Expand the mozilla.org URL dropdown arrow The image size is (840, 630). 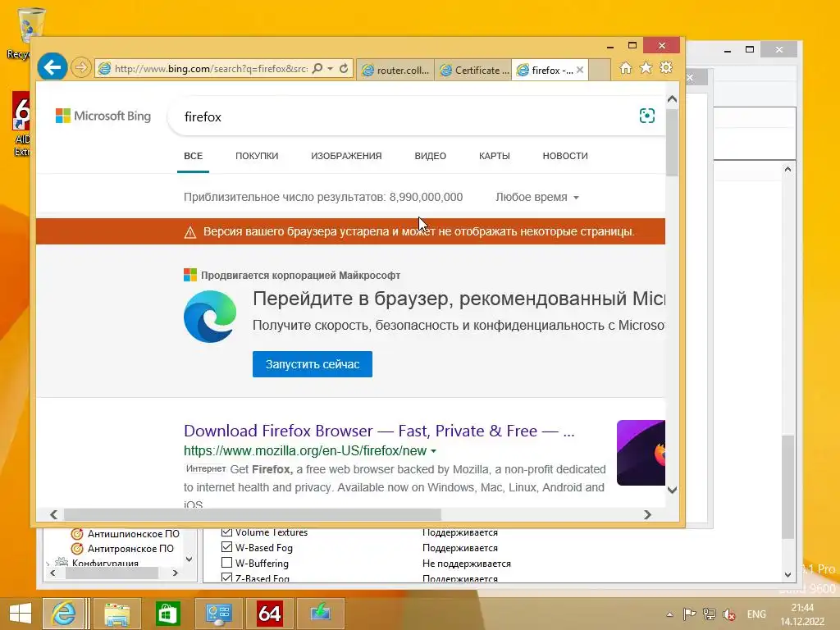pyautogui.click(x=433, y=451)
